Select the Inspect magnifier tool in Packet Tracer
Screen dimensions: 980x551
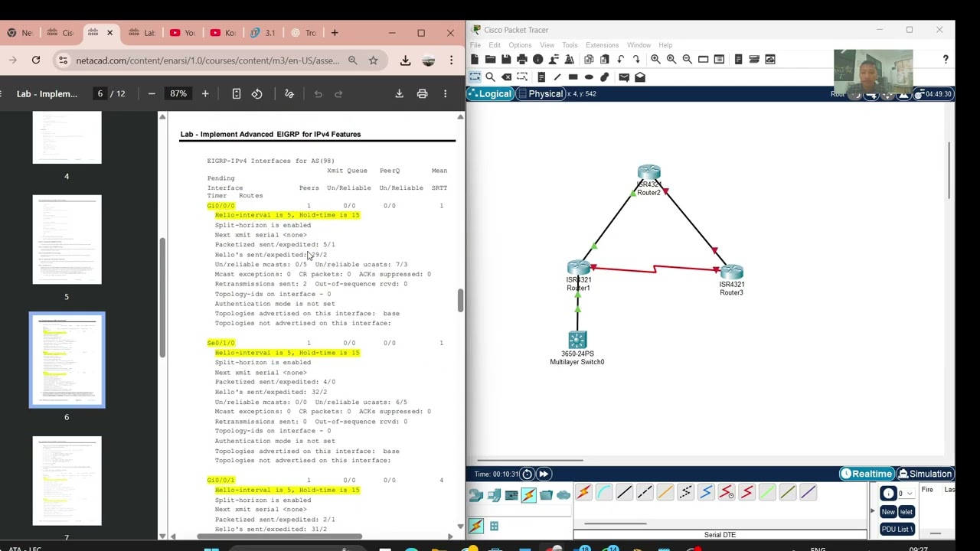(490, 77)
